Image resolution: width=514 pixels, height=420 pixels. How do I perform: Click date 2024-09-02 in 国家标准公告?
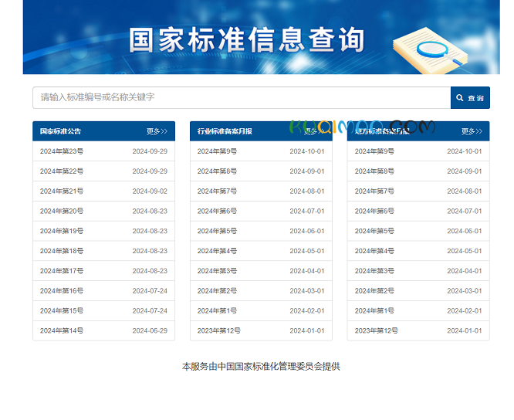150,191
